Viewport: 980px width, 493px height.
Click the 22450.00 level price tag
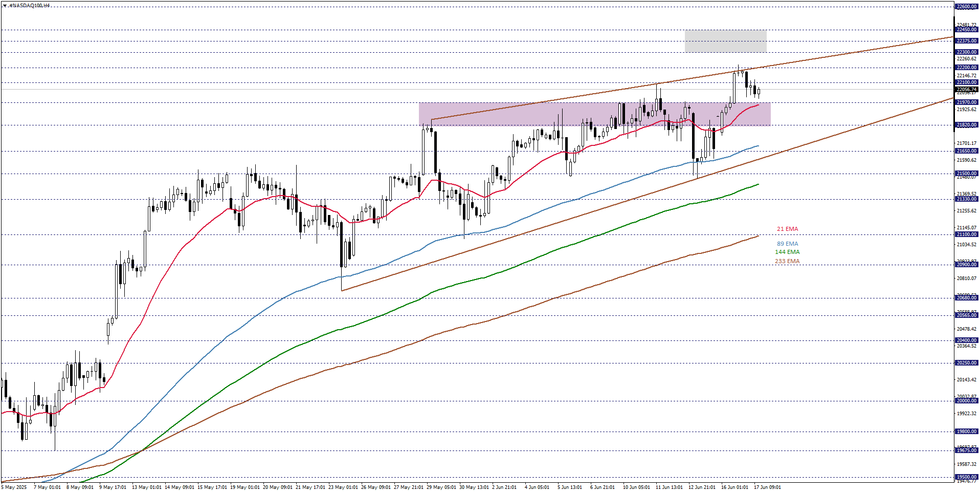tap(967, 30)
